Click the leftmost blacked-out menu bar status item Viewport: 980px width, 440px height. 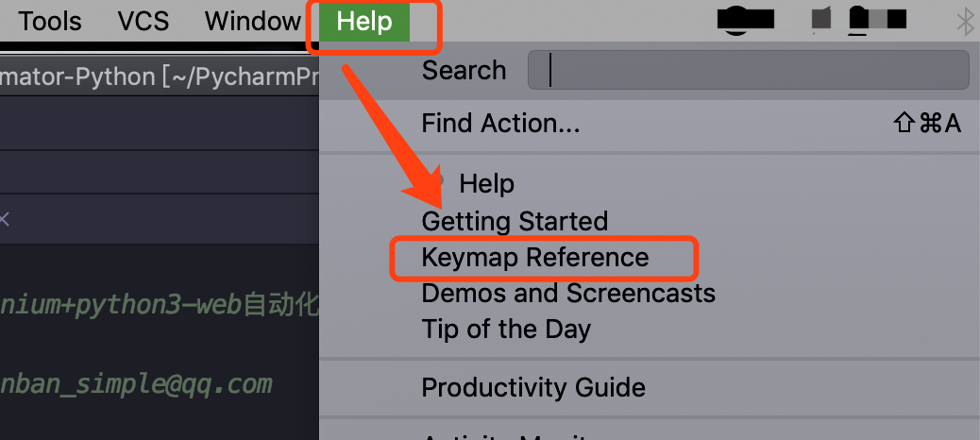(x=746, y=18)
